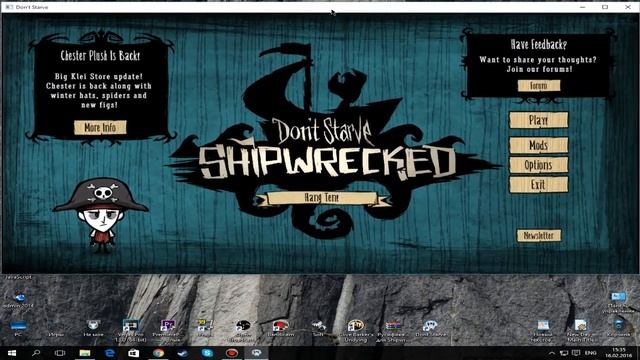
Task: Open the network icon in system tray
Action: coord(564,353)
